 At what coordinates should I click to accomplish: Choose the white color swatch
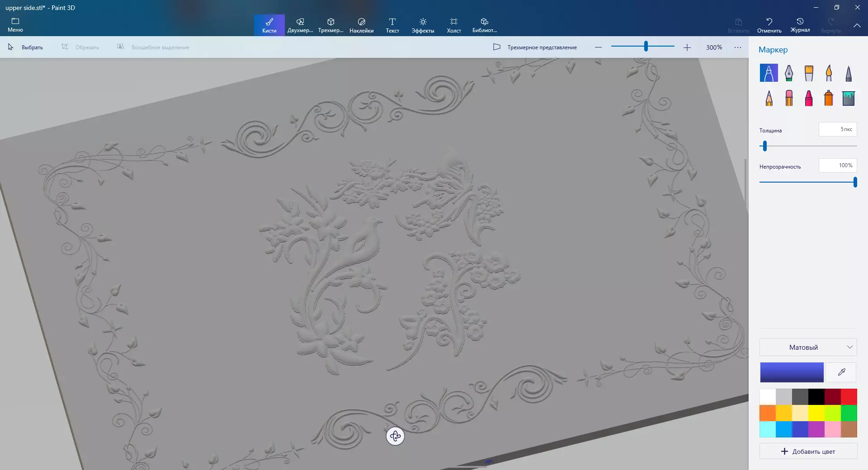(768, 397)
